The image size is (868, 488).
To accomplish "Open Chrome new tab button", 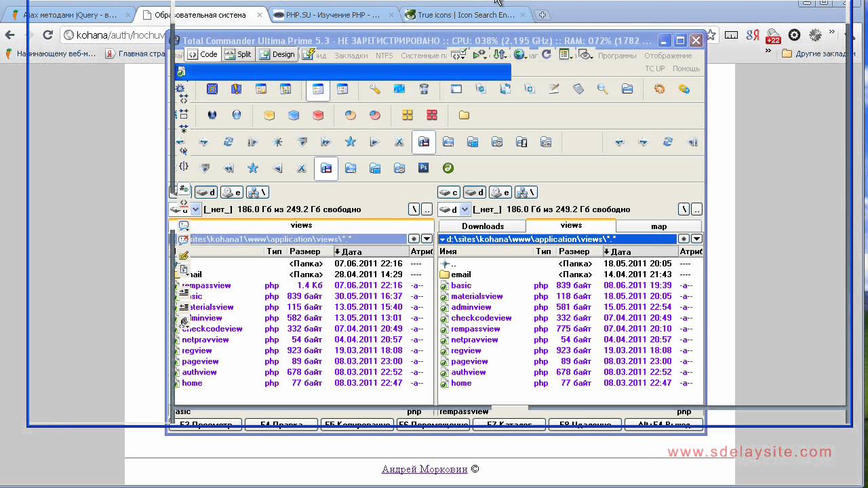I will coord(542,15).
